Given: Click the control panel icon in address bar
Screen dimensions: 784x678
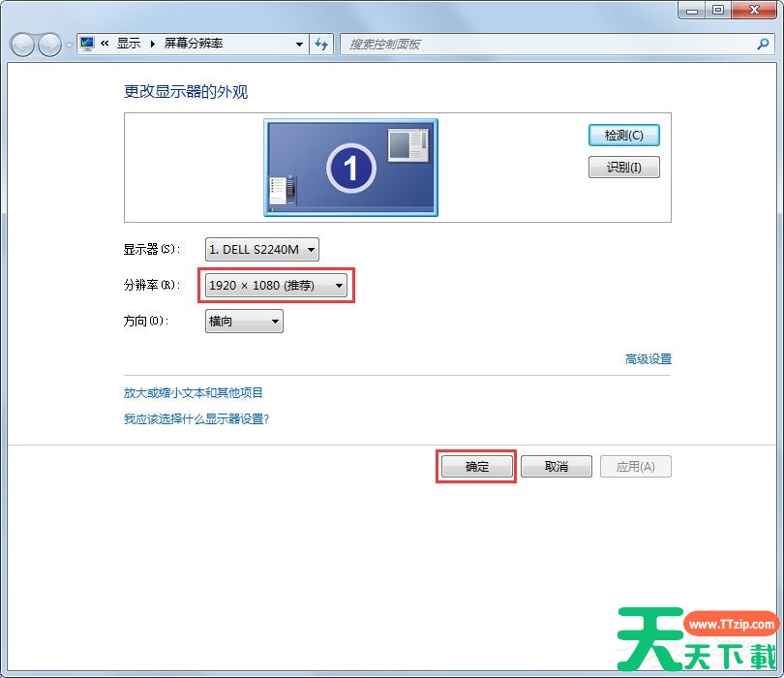Looking at the screenshot, I should 87,44.
